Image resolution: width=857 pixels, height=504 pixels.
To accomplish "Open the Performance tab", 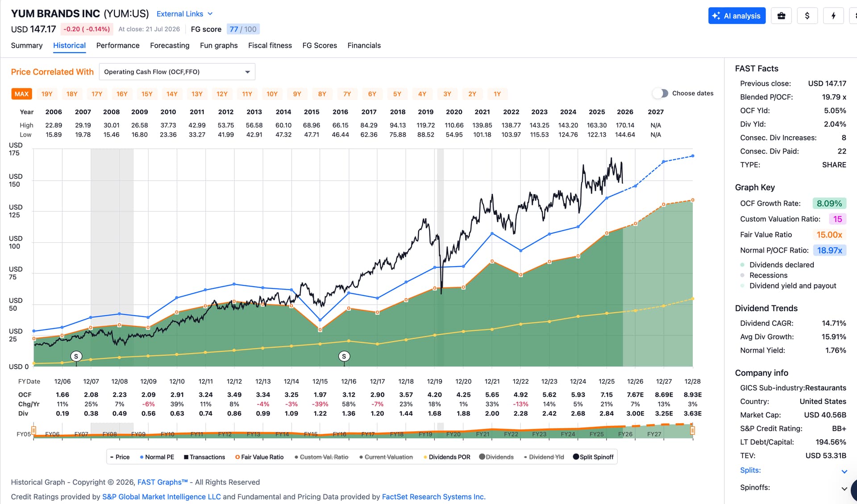I will click(118, 46).
